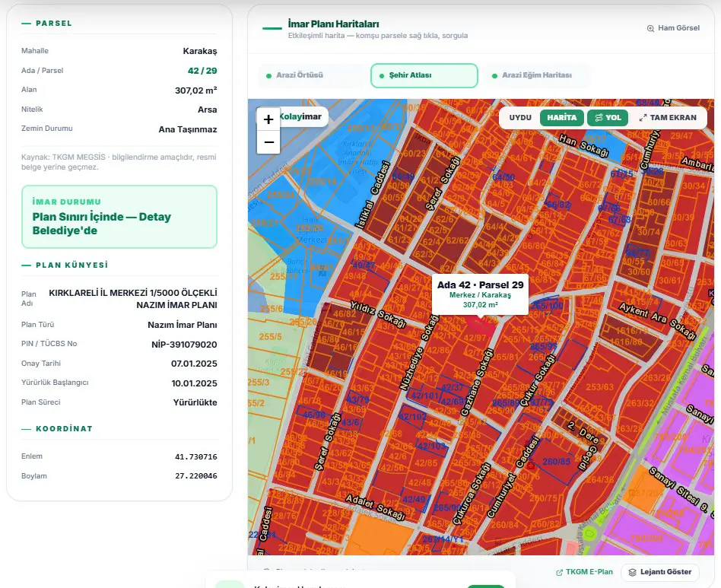Image resolution: width=721 pixels, height=588 pixels.
Task: Select the HARİTA map view
Action: (562, 118)
